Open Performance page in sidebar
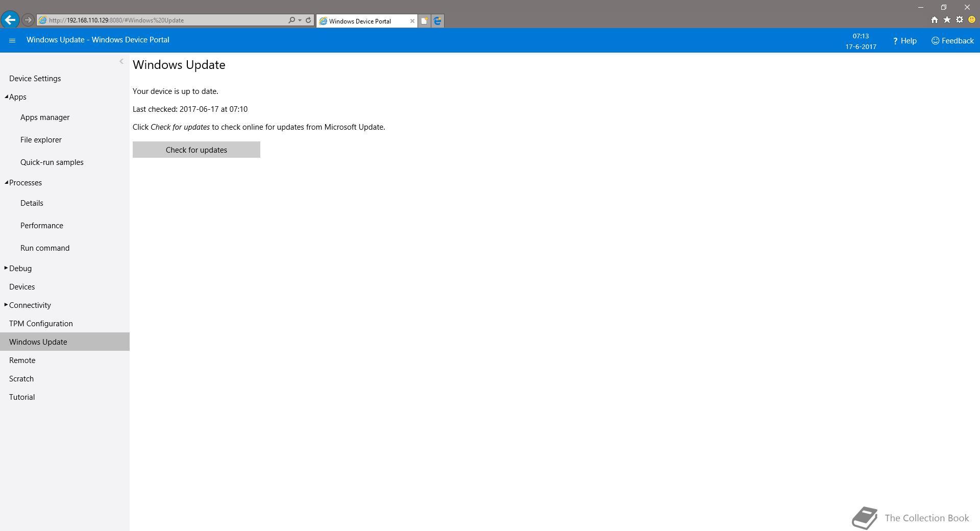Viewport: 980px width, 531px height. pyautogui.click(x=42, y=226)
